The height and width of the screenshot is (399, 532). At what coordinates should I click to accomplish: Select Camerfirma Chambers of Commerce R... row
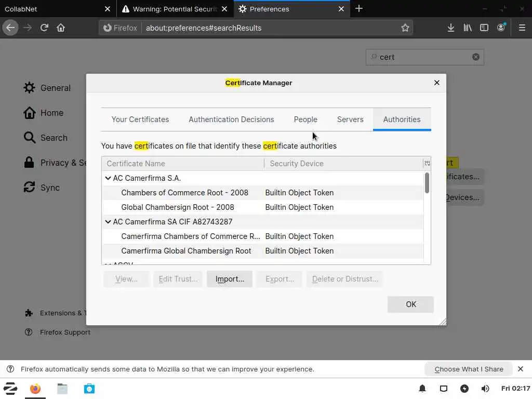coord(262,236)
